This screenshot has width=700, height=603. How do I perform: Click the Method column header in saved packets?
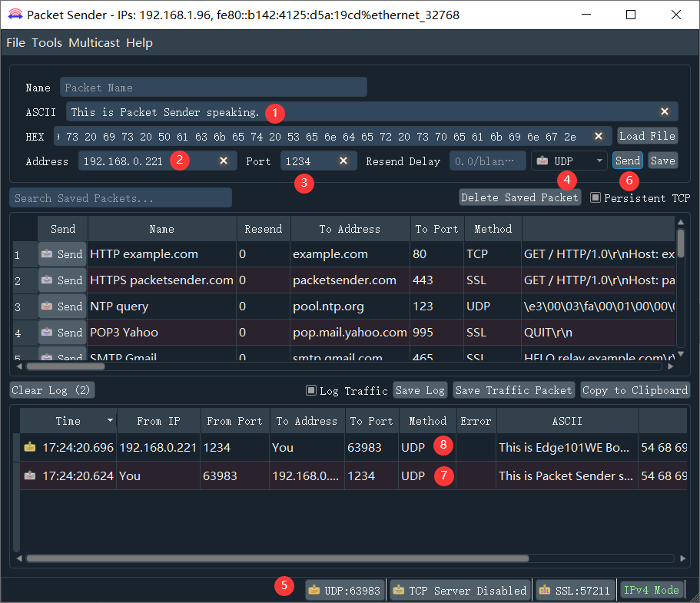(493, 228)
